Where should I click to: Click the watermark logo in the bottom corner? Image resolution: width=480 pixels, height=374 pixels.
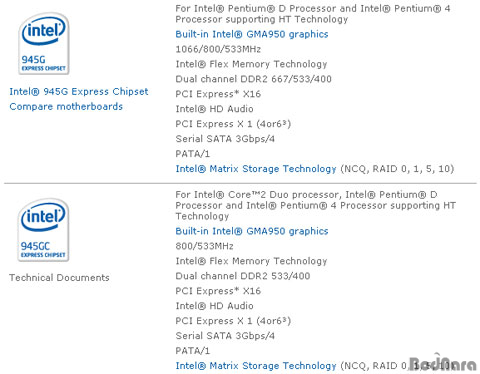443,362
